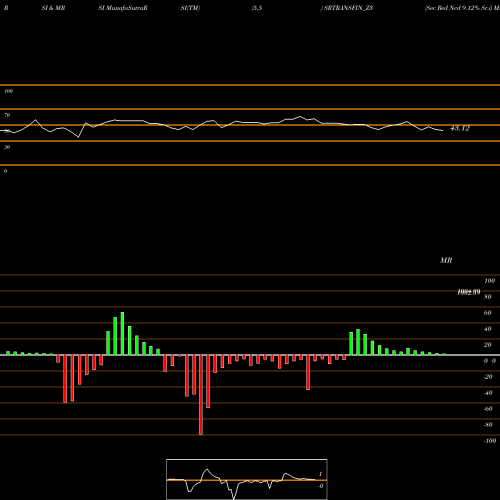The width and height of the screenshot is (500, 500).
Task: Click the longest red MR histogram bar
Action: point(201,395)
